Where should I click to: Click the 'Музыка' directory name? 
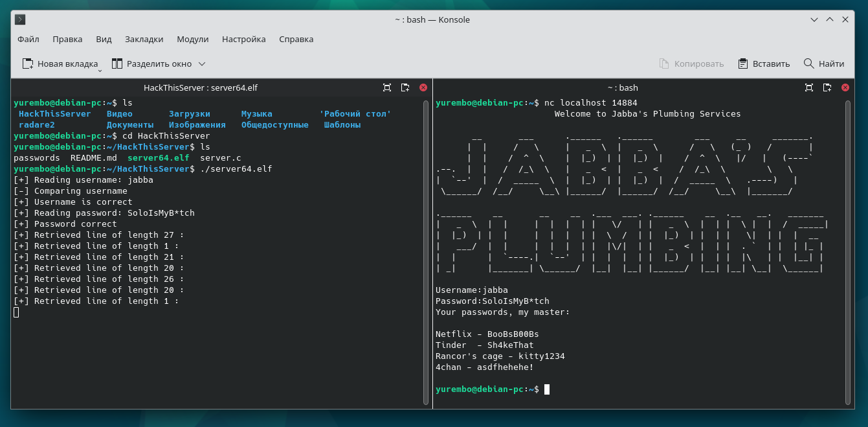pos(257,114)
